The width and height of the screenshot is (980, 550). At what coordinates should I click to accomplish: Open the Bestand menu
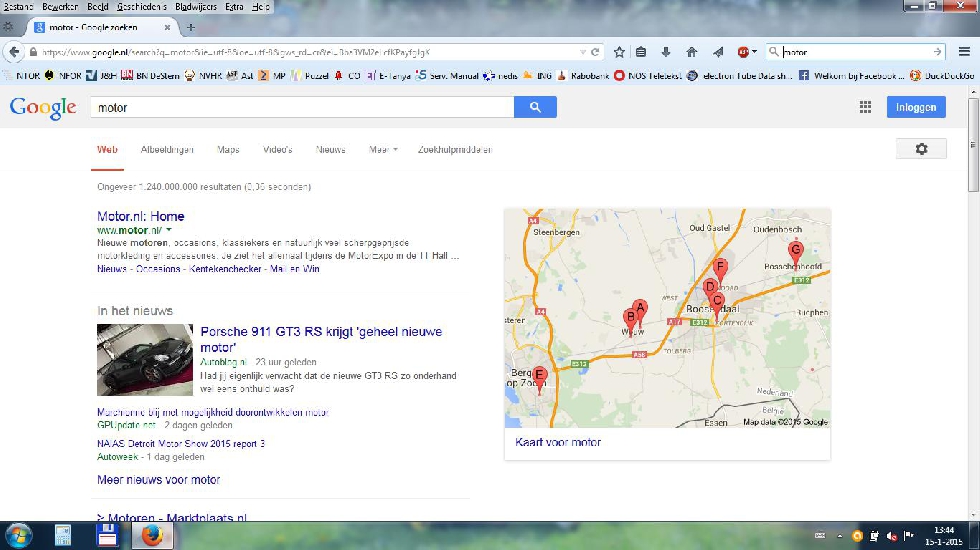(x=18, y=7)
